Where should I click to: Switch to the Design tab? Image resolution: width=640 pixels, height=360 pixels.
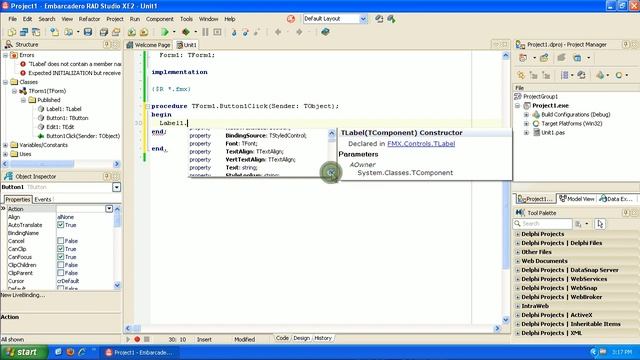pos(301,338)
